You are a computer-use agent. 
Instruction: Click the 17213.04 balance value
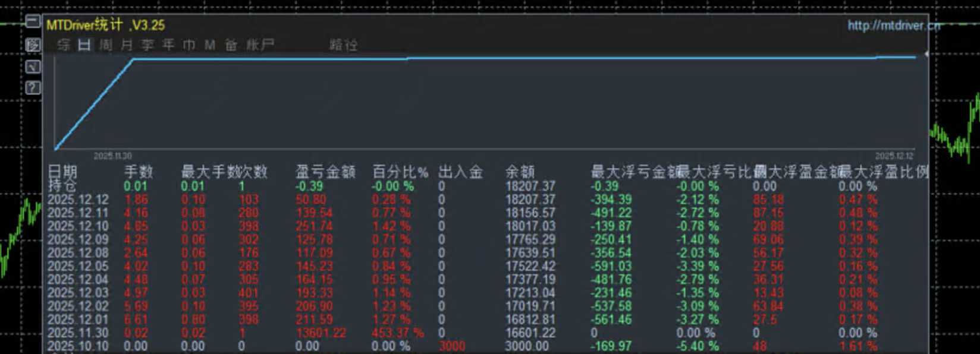530,293
